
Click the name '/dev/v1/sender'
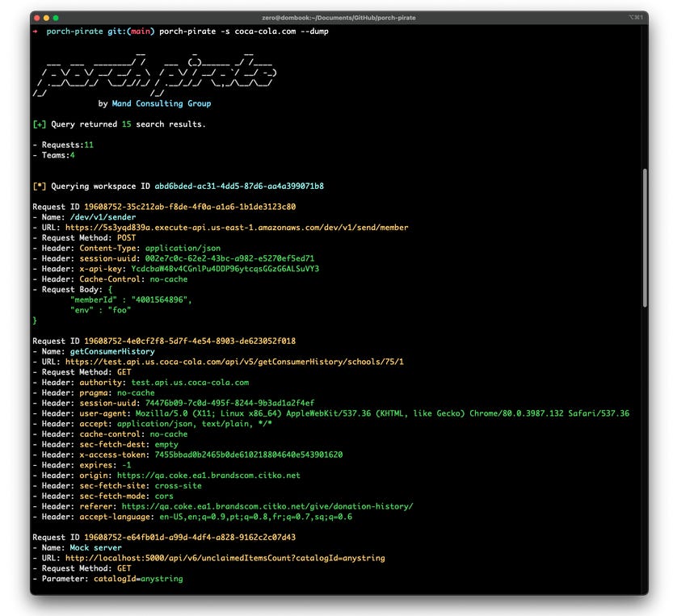(103, 217)
